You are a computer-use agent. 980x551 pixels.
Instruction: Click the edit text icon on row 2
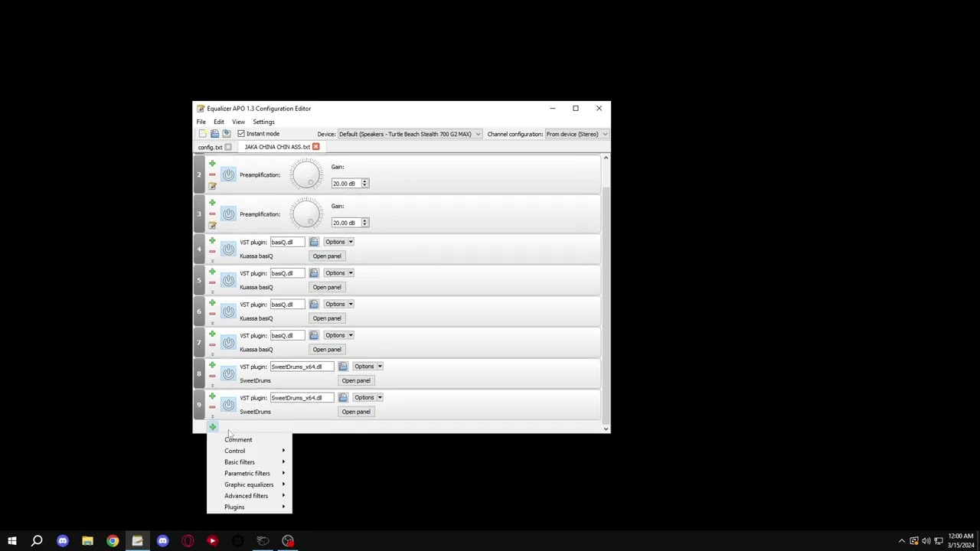pyautogui.click(x=212, y=186)
